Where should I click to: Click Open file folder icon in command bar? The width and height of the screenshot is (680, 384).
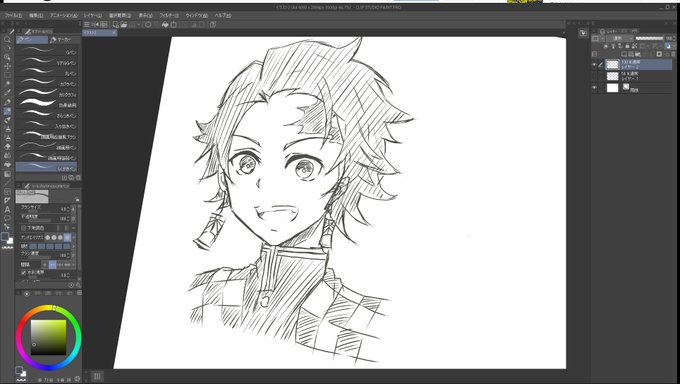124,24
